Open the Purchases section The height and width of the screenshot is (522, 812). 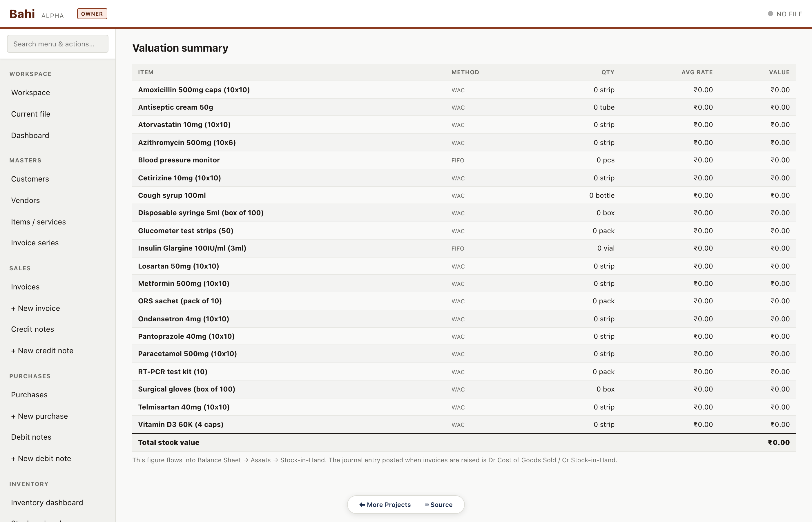[x=29, y=395]
